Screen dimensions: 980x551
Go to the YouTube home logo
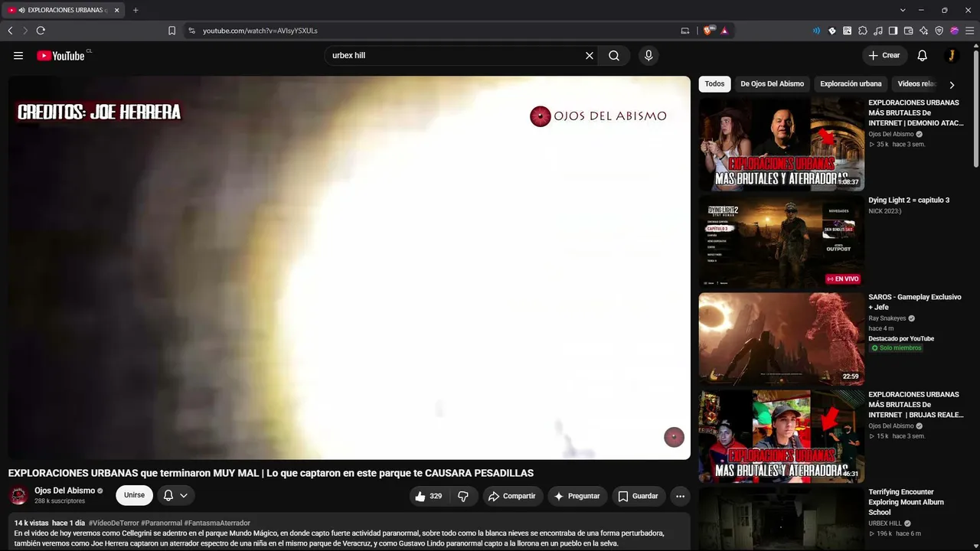(x=61, y=55)
